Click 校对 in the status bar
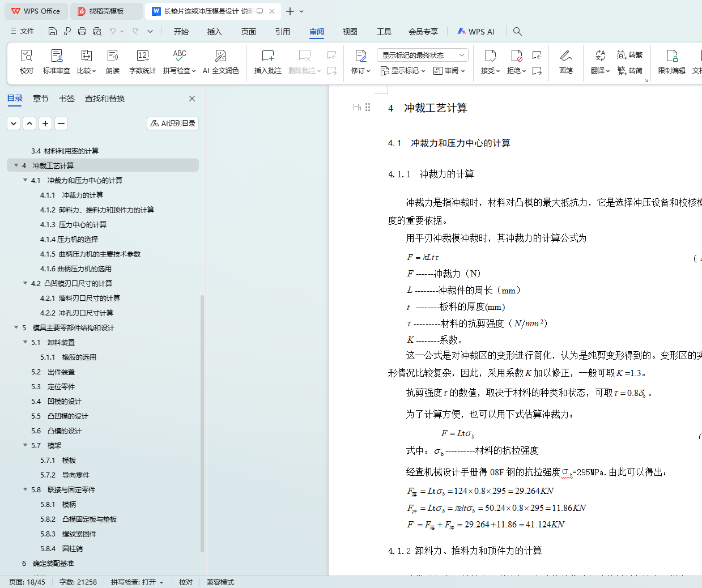Image resolution: width=702 pixels, height=588 pixels. pos(186,582)
